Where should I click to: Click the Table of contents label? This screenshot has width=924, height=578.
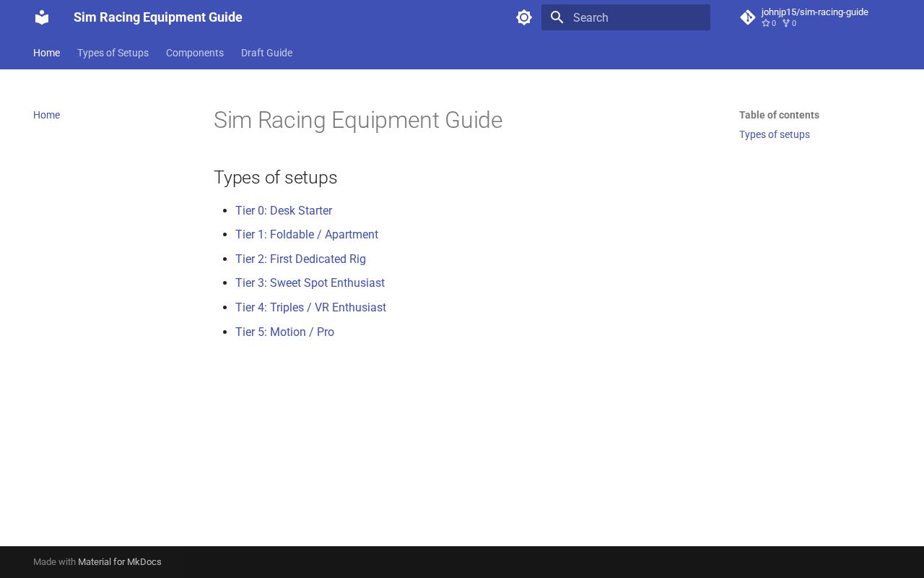[x=779, y=115]
